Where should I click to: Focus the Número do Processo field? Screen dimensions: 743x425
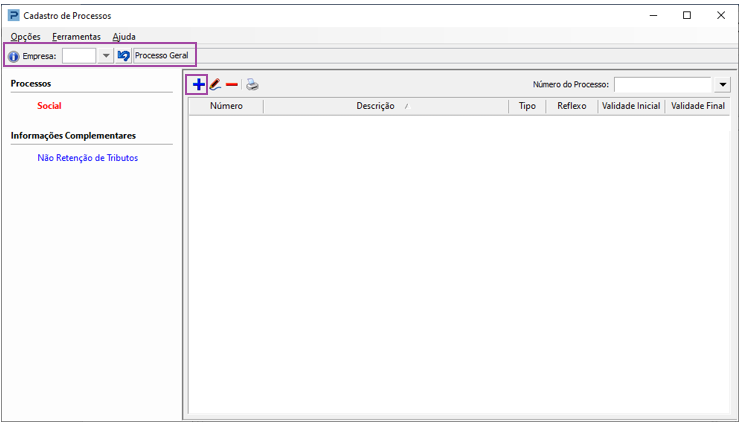(664, 85)
